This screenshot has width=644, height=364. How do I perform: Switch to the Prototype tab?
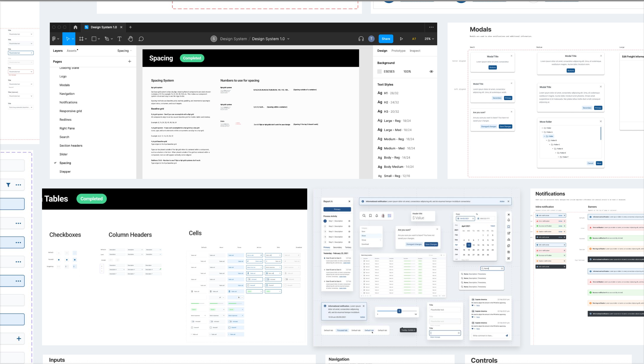click(x=398, y=51)
